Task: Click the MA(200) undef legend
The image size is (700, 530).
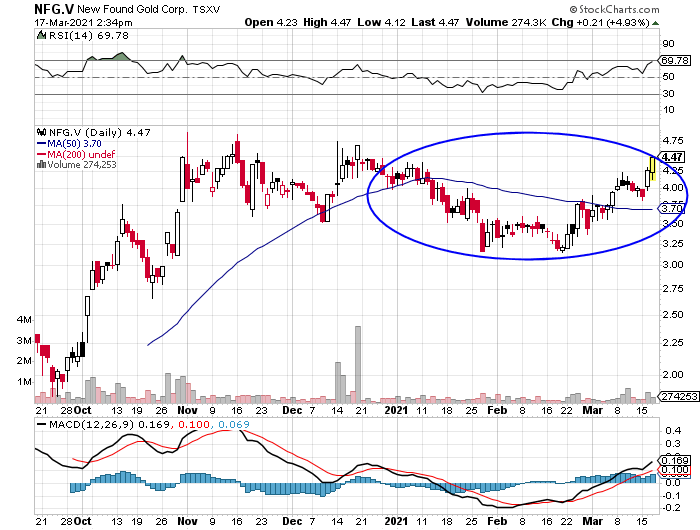Action: coord(76,154)
